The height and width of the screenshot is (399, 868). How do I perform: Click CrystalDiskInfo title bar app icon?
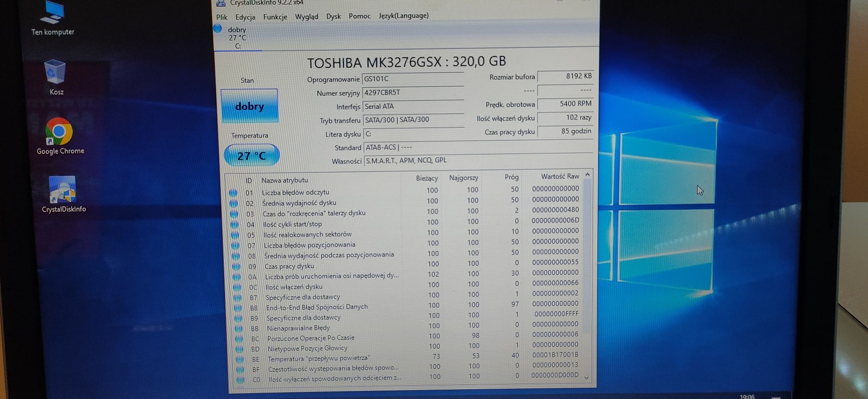pyautogui.click(x=221, y=3)
